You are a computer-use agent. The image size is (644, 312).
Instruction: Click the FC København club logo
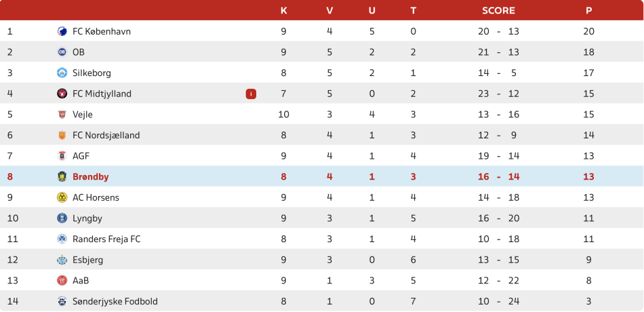(x=62, y=31)
